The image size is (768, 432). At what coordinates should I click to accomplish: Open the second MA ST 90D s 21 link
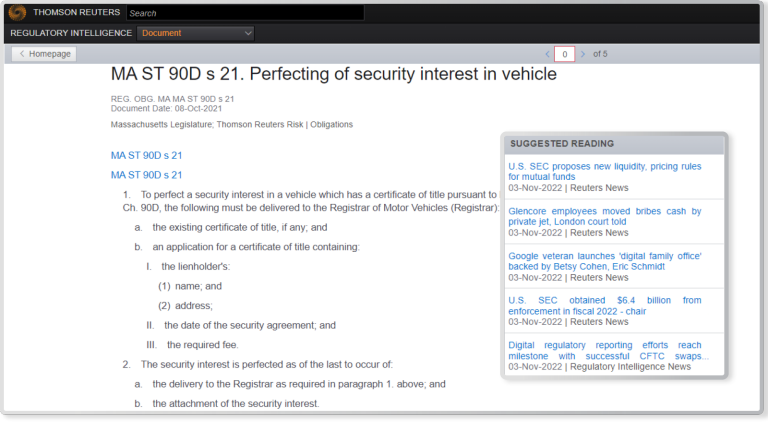(146, 175)
